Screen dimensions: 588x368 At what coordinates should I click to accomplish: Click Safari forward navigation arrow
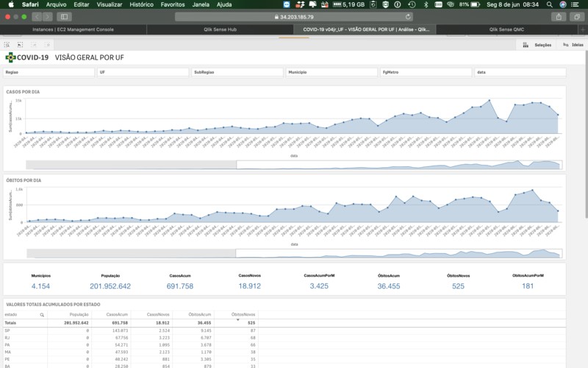tap(47, 16)
